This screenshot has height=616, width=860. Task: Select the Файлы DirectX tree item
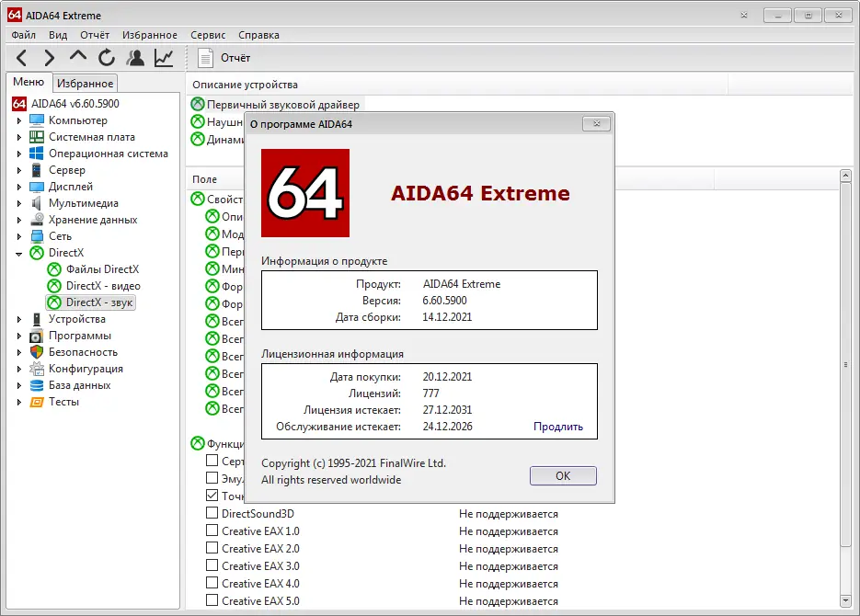[102, 269]
